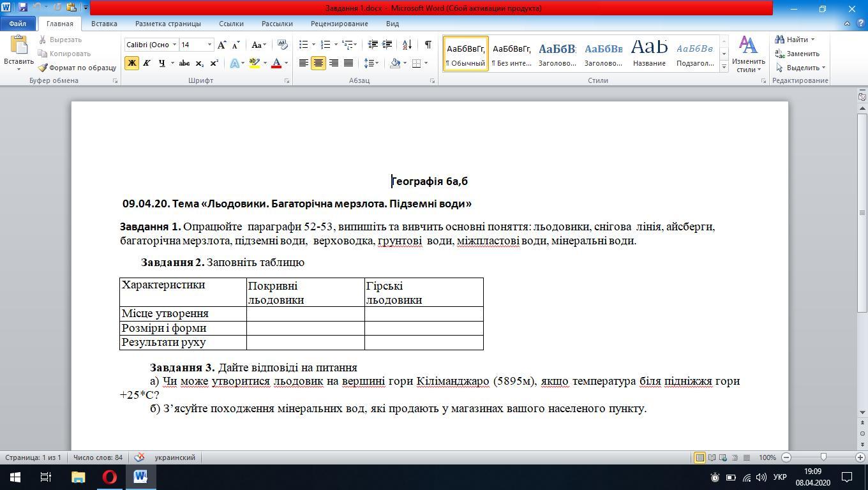
Task: Toggle bold (Ж) formatting off
Action: pos(132,63)
